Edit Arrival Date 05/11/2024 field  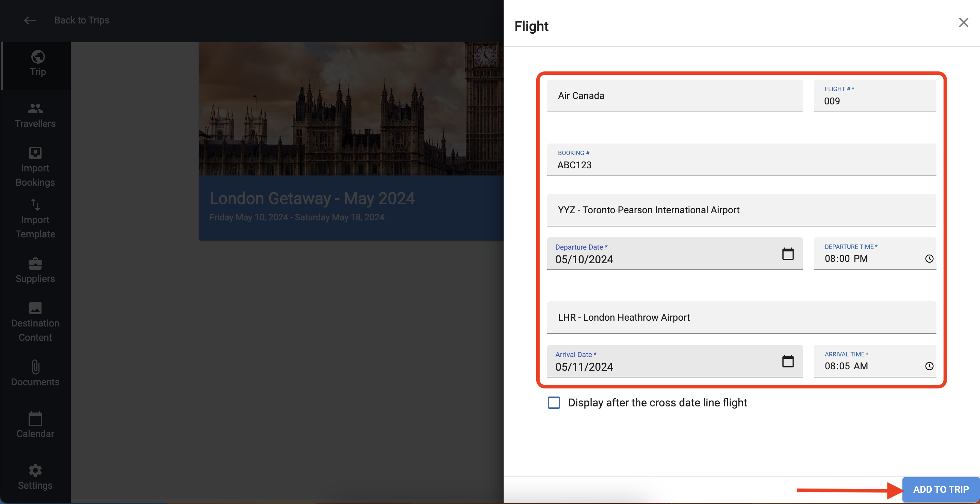pyautogui.click(x=675, y=361)
